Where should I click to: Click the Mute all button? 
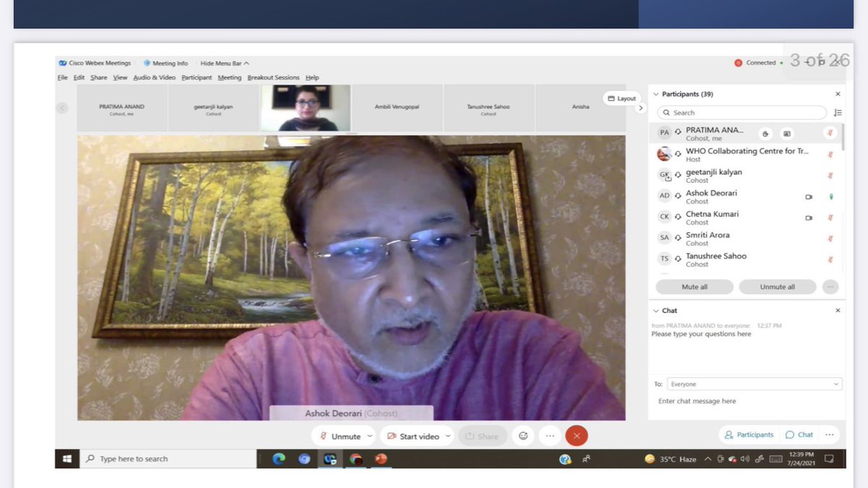694,287
